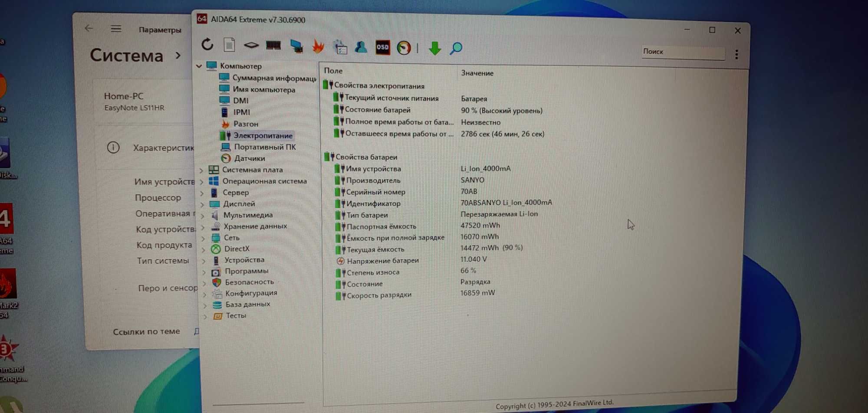Click the Значение column header

pyautogui.click(x=477, y=73)
